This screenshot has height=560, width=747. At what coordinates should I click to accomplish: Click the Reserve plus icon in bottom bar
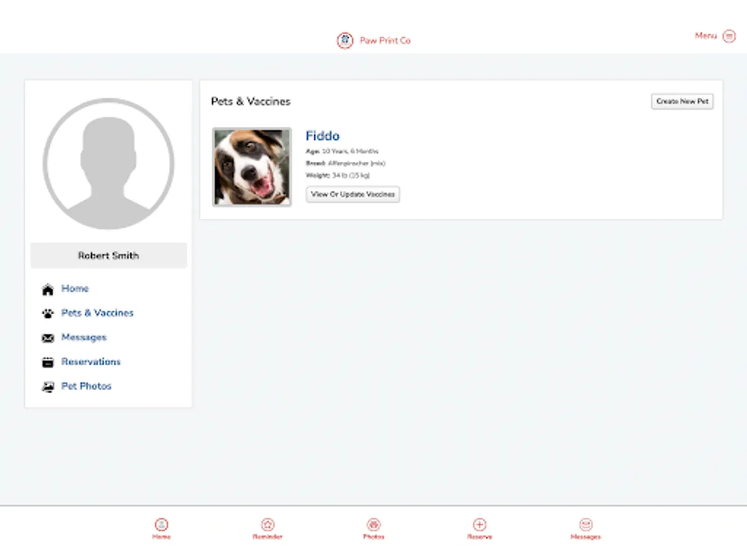tap(479, 526)
